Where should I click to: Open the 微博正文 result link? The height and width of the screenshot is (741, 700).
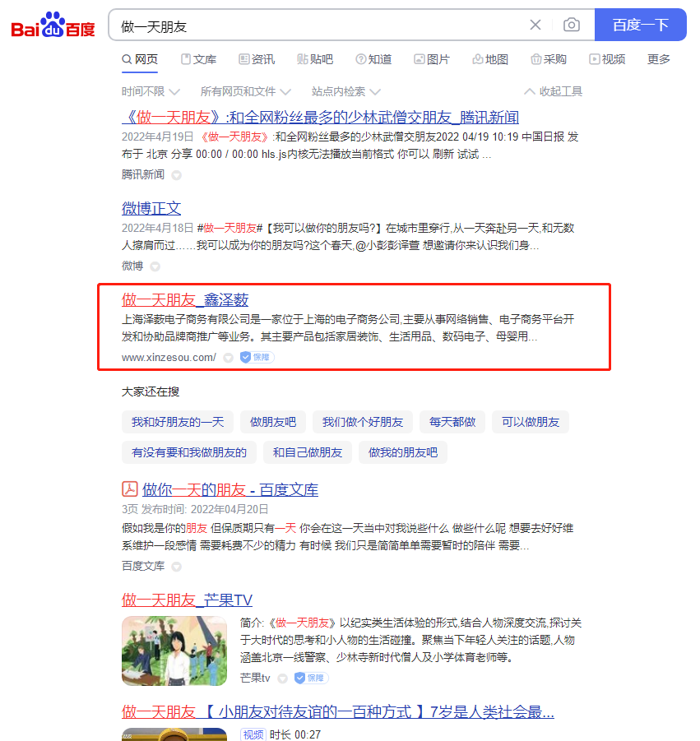point(151,208)
